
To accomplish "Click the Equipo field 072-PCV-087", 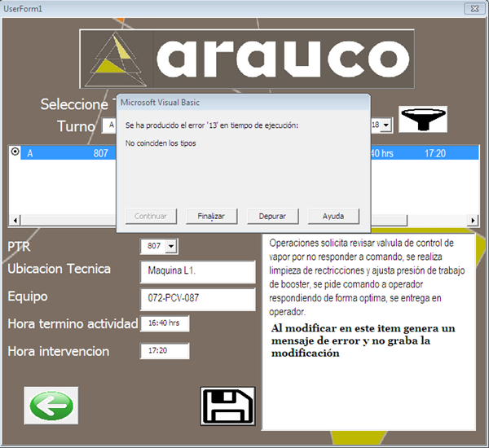I will 198,299.
